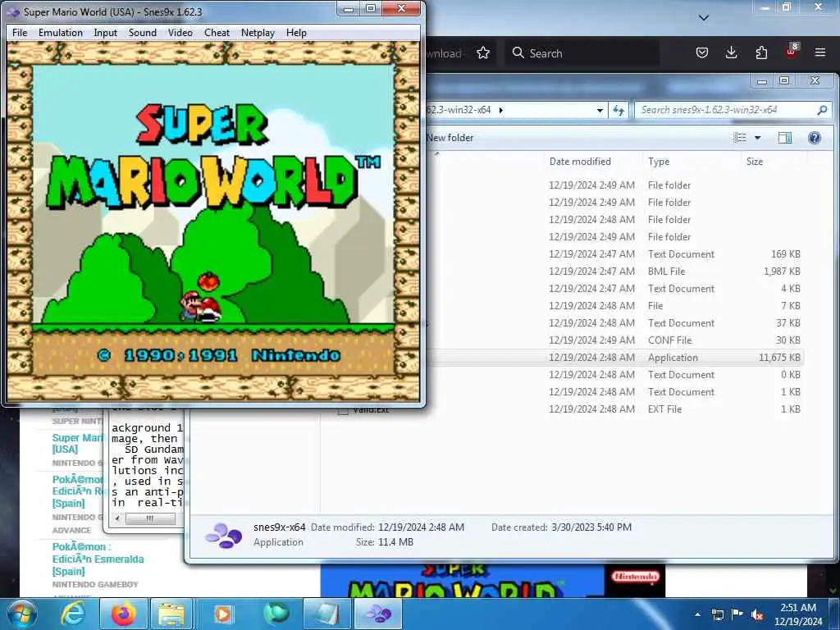Click the muted volume tray icon
The width and height of the screenshot is (840, 630).
757,614
